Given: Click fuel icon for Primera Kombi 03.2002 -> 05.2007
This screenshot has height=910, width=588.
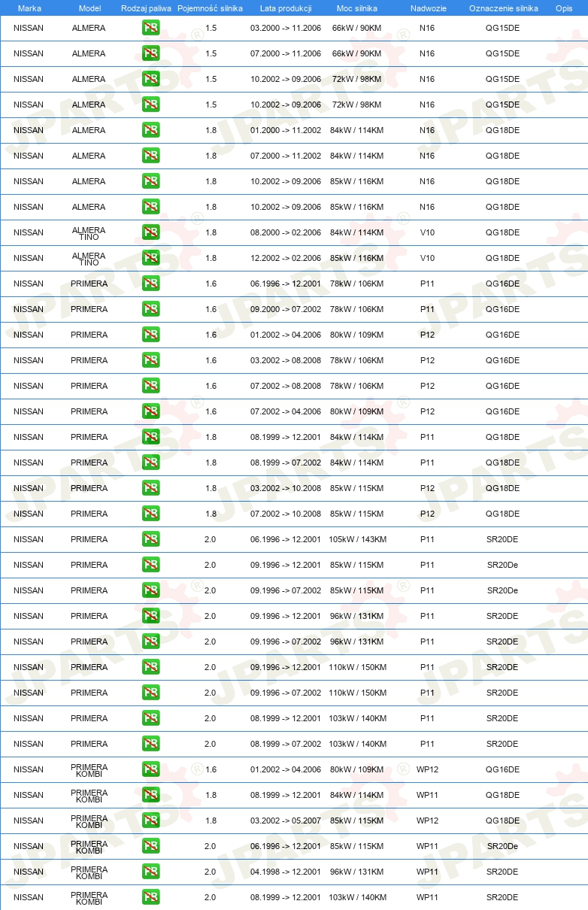Looking at the screenshot, I should tap(150, 821).
